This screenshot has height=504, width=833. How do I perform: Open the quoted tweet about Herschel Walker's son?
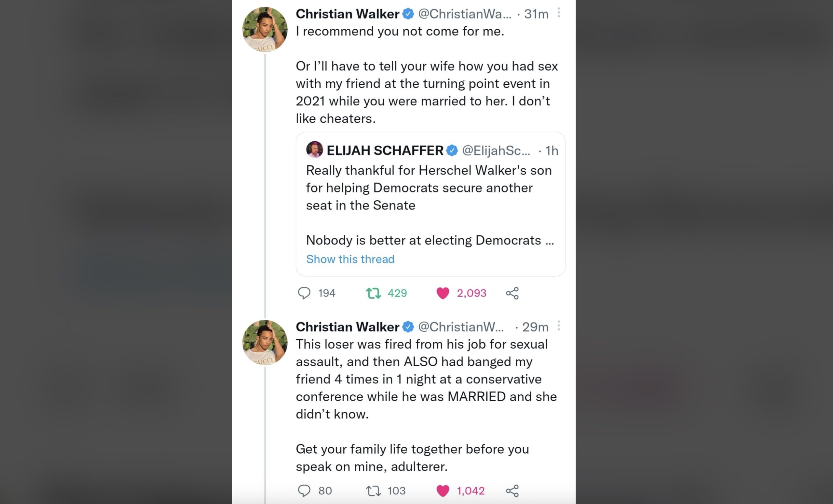click(x=429, y=196)
